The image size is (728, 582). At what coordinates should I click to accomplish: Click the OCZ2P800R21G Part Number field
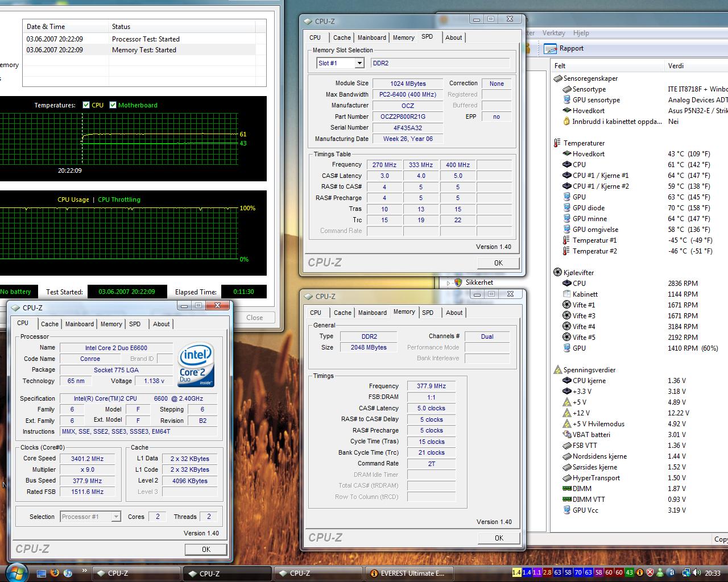point(407,117)
